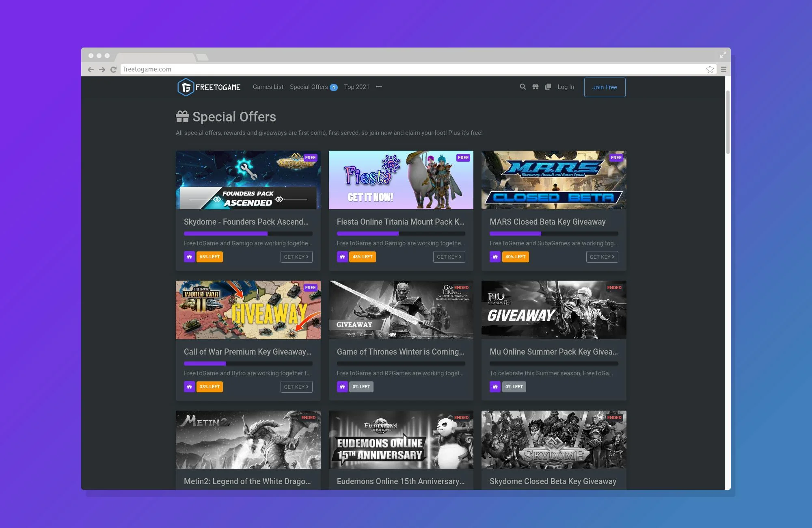Click purple gift icon on Mu Online card
This screenshot has width=812, height=528.
point(495,387)
